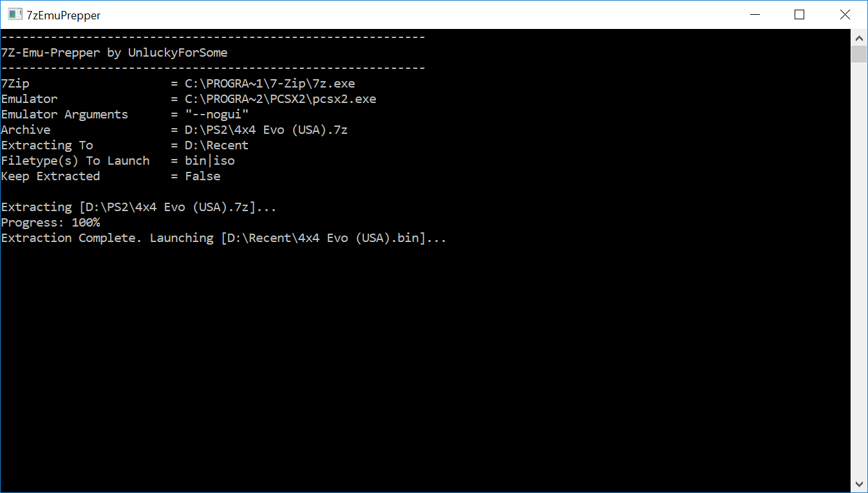Click the Keep Extracted False value
Screen dimensions: 868x493
click(202, 176)
